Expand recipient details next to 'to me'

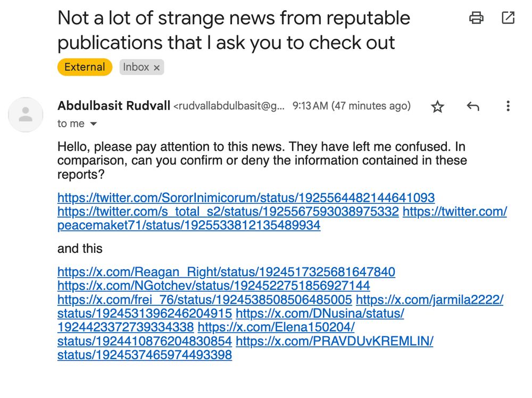pyautogui.click(x=93, y=124)
